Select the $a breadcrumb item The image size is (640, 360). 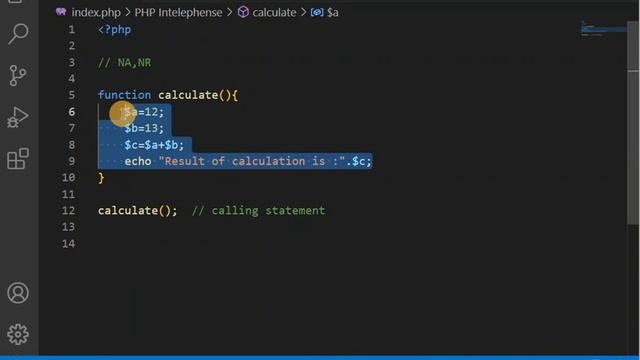coord(333,13)
